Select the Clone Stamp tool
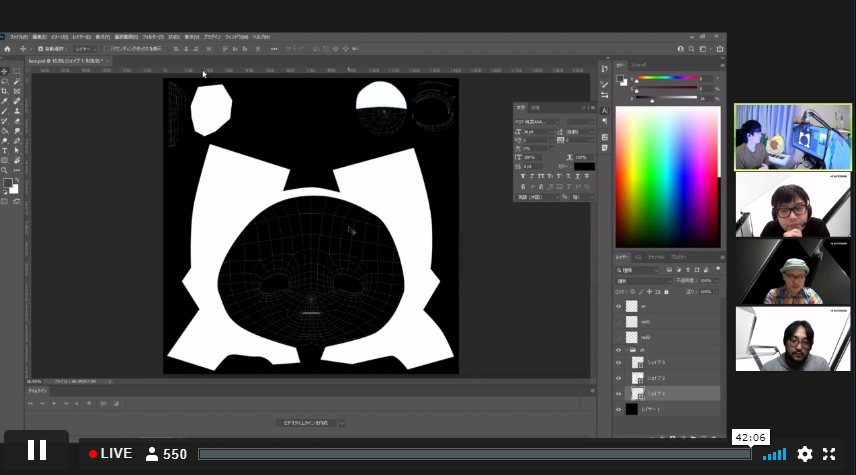 point(17,111)
